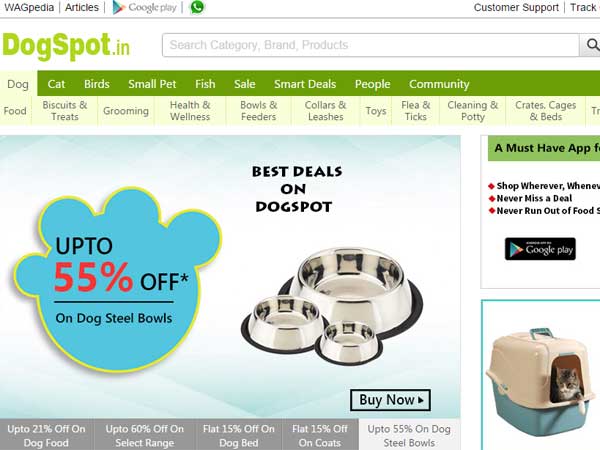Image resolution: width=600 pixels, height=450 pixels.
Task: Select the Cat menu tab
Action: pyautogui.click(x=56, y=84)
